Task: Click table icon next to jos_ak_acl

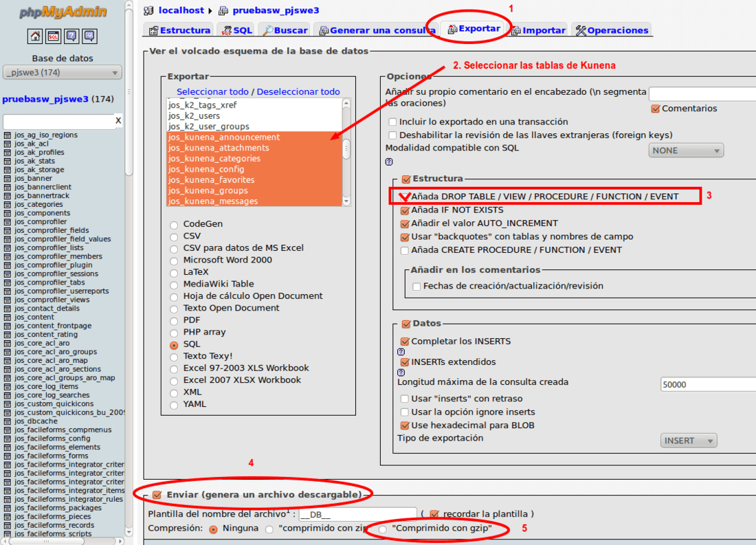Action: point(8,144)
